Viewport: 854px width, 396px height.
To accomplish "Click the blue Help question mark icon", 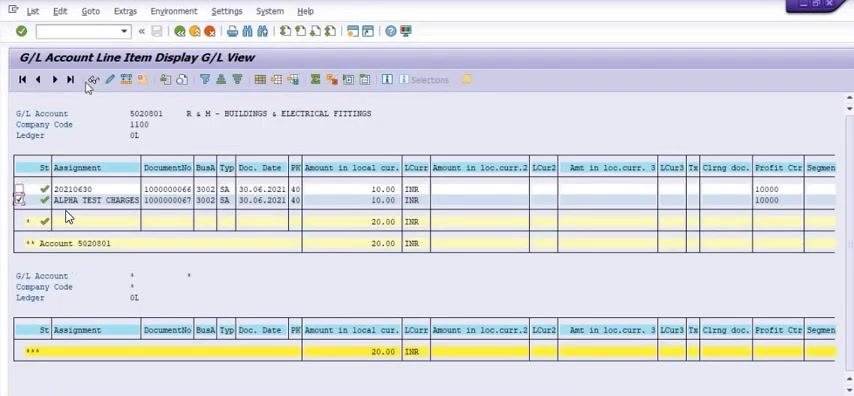I will pos(391,32).
